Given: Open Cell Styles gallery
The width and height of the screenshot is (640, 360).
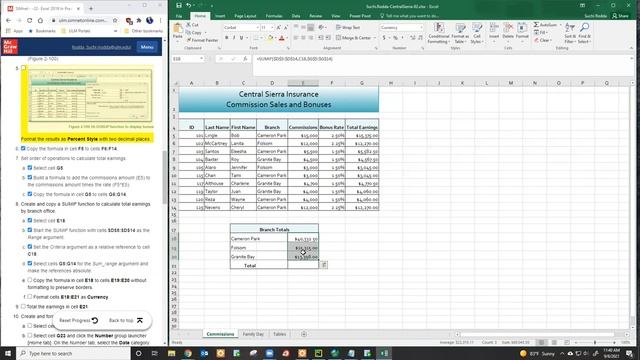Looking at the screenshot, I should click(476, 33).
